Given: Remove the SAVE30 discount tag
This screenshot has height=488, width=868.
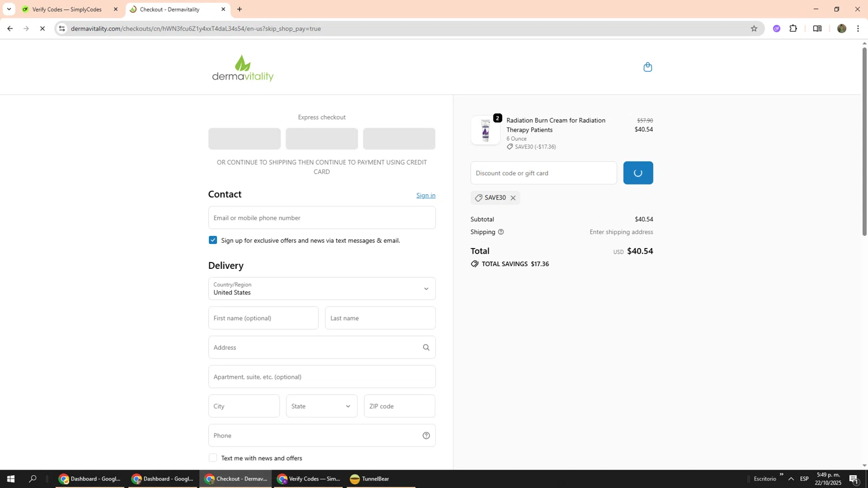Looking at the screenshot, I should click(513, 198).
